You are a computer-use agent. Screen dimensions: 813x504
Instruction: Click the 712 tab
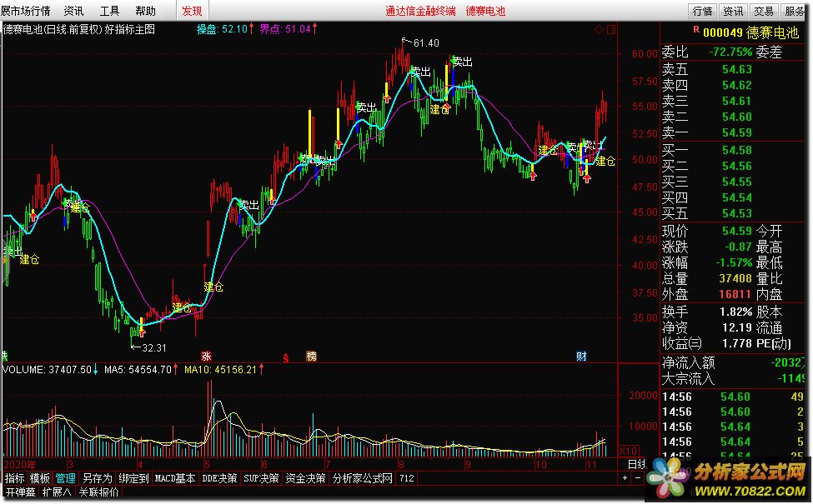pos(407,478)
